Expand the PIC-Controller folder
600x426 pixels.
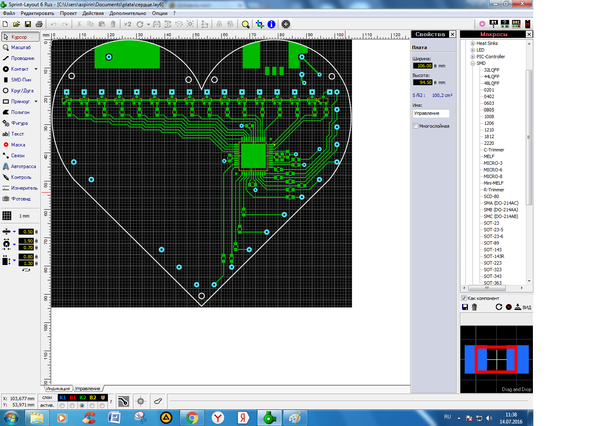click(471, 56)
